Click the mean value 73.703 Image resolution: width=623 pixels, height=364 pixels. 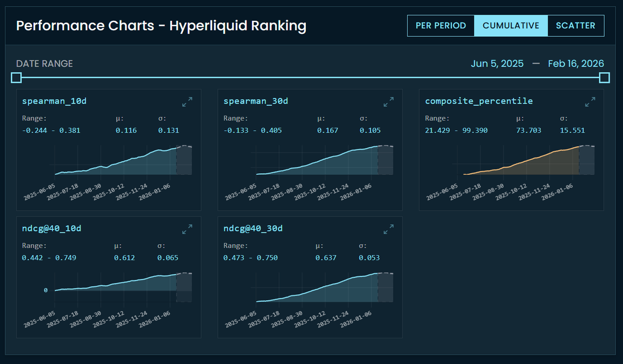530,130
